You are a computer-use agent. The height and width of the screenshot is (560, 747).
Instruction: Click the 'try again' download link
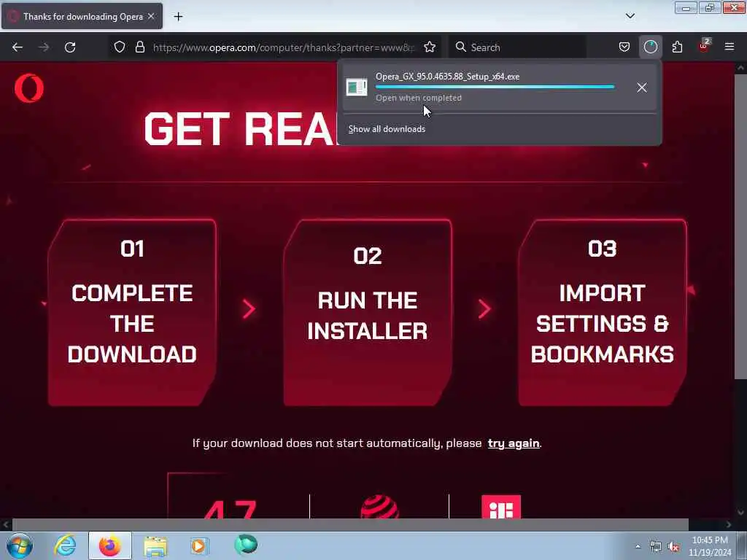[x=513, y=443]
